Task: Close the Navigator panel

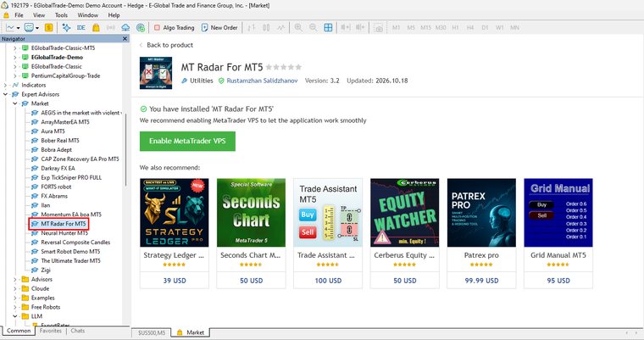Action: click(125, 39)
